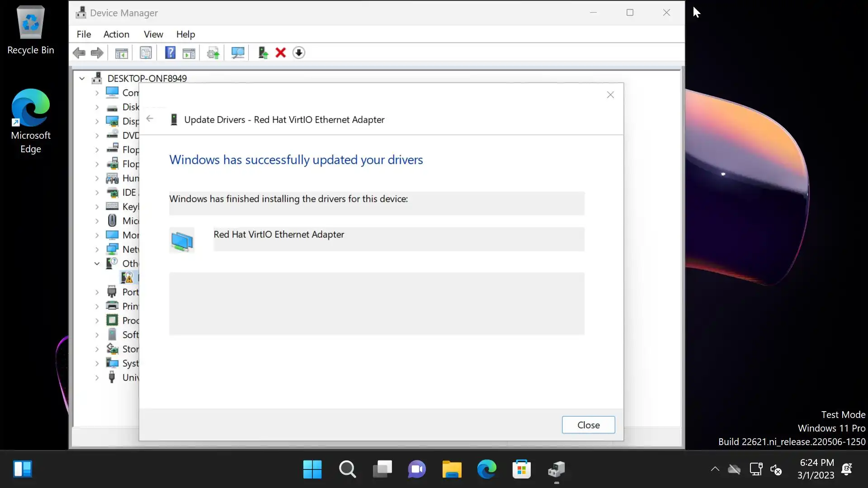Screen dimensions: 868x488
Task: Open the View menu
Action: pyautogui.click(x=153, y=34)
